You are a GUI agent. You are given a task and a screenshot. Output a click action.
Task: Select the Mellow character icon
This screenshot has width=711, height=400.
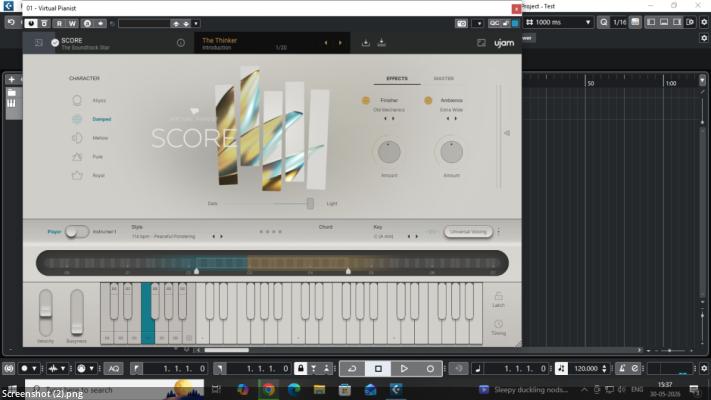(x=77, y=138)
